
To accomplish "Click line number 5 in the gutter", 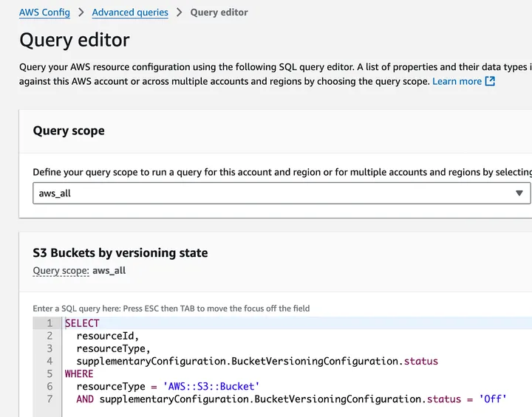I will [x=50, y=374].
